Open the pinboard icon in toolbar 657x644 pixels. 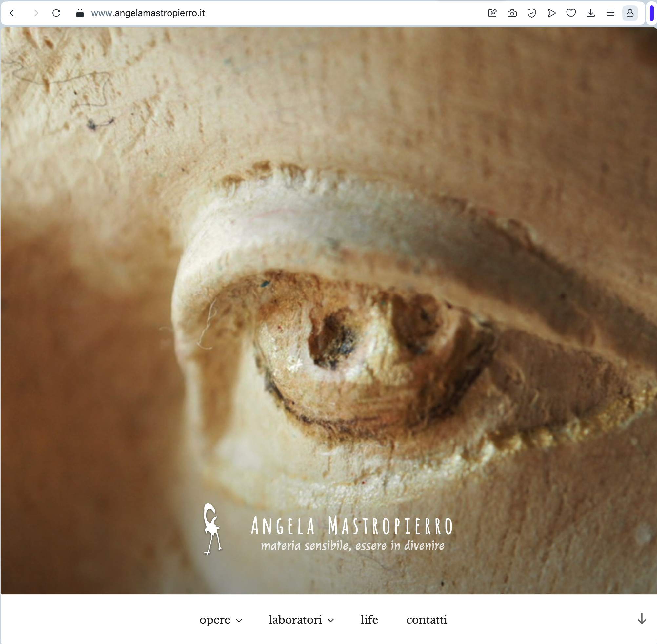pyautogui.click(x=492, y=13)
